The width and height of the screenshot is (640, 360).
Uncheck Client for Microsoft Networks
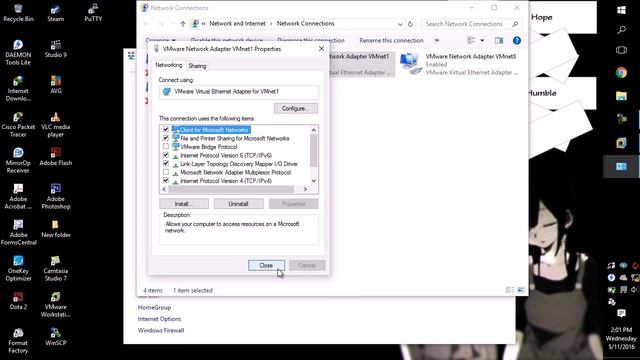(166, 129)
